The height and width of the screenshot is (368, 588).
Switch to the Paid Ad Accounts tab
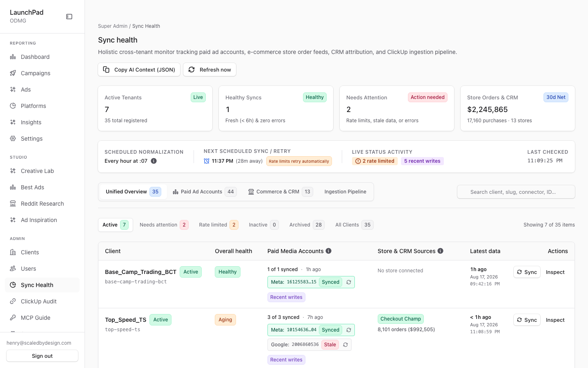click(204, 192)
